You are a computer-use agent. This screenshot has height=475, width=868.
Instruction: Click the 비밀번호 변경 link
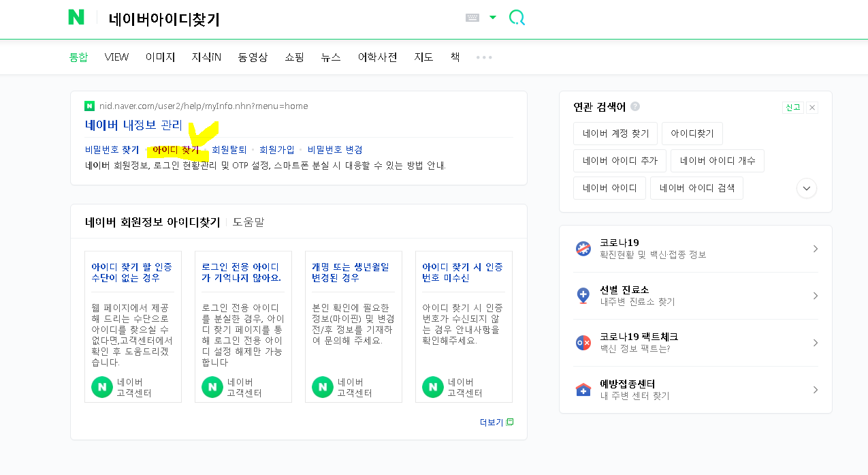click(335, 149)
